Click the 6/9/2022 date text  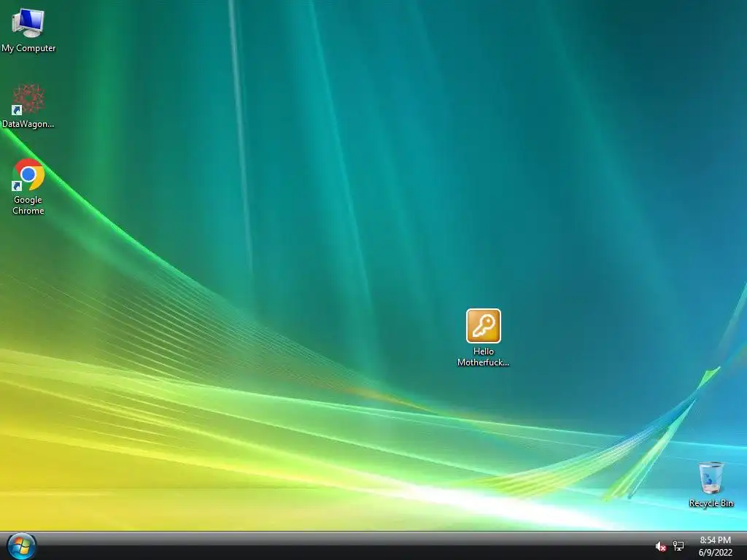[715, 553]
